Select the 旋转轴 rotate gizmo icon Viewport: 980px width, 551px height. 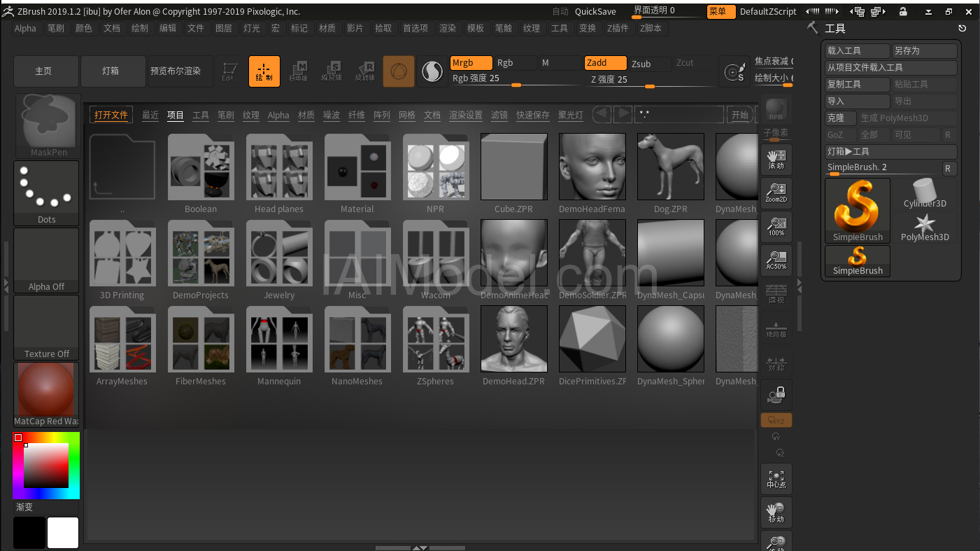pyautogui.click(x=365, y=71)
